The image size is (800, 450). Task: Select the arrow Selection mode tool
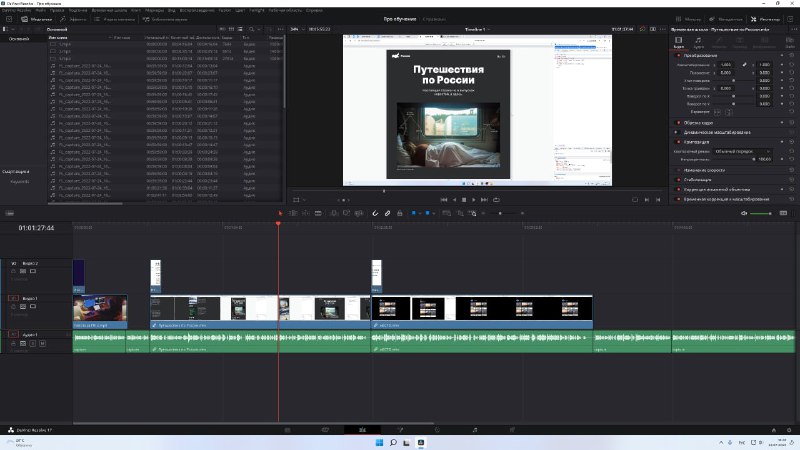point(280,213)
